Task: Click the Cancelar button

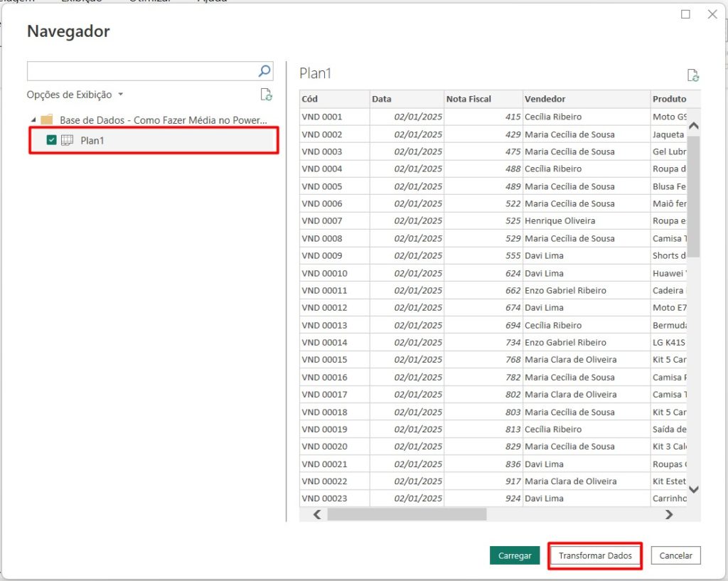Action: coord(675,556)
